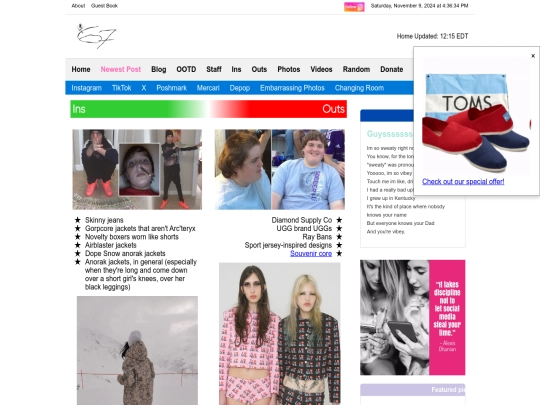Follow the Souvenir core link
This screenshot has height=405, width=540.
click(311, 253)
